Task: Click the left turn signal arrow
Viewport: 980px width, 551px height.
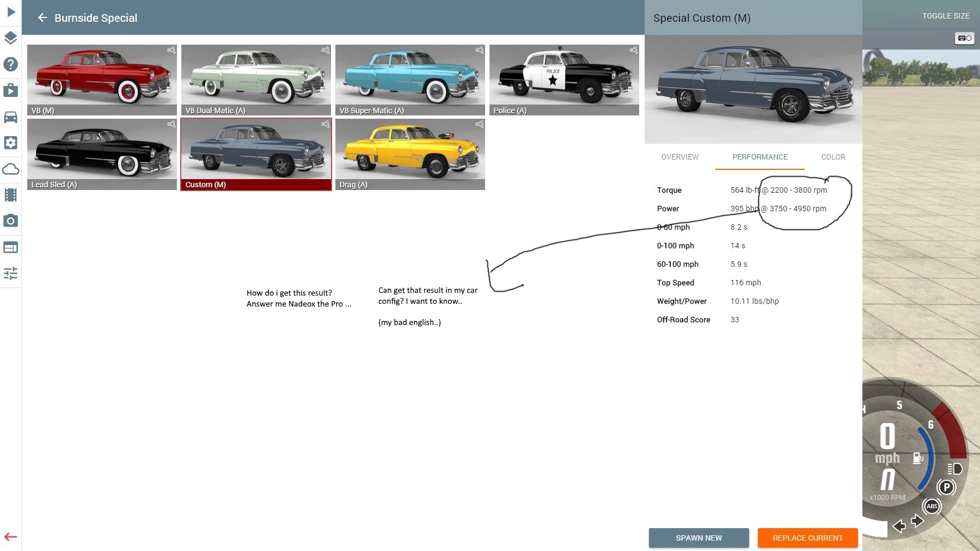Action: coord(899,526)
